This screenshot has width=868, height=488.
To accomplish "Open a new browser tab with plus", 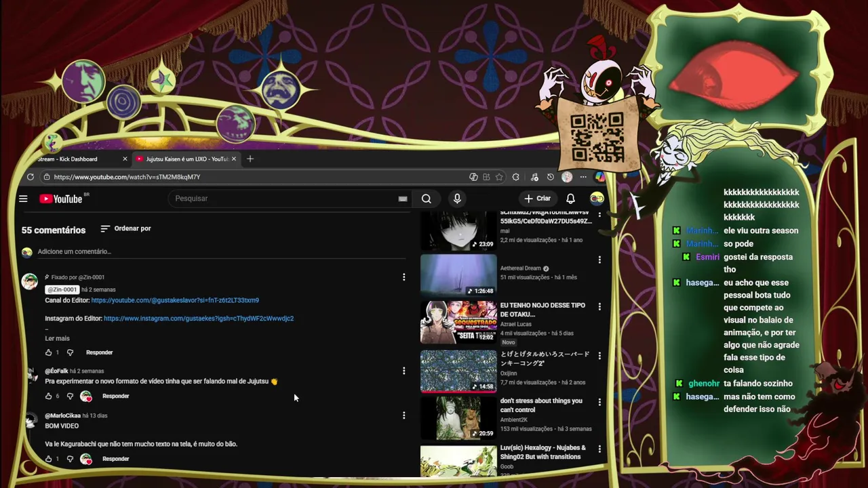I will coord(250,159).
